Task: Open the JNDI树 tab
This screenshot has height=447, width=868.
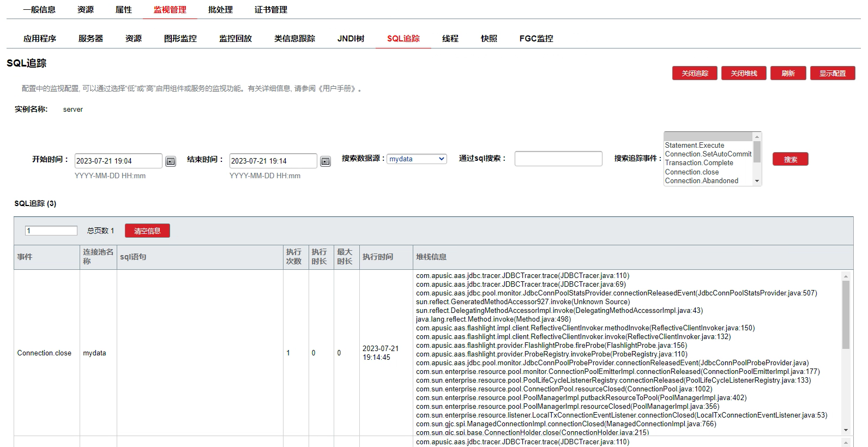Action: coord(351,39)
